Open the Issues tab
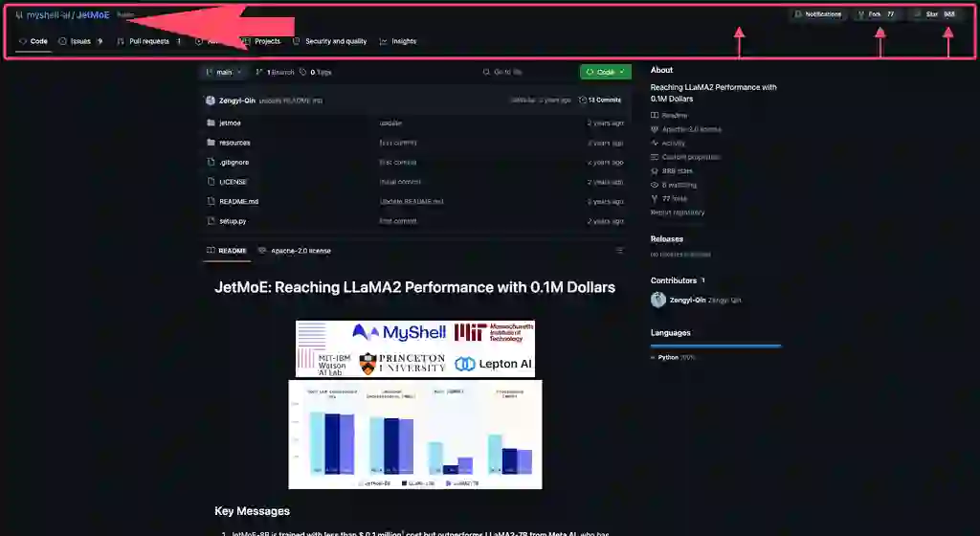This screenshot has height=536, width=980. pyautogui.click(x=80, y=41)
